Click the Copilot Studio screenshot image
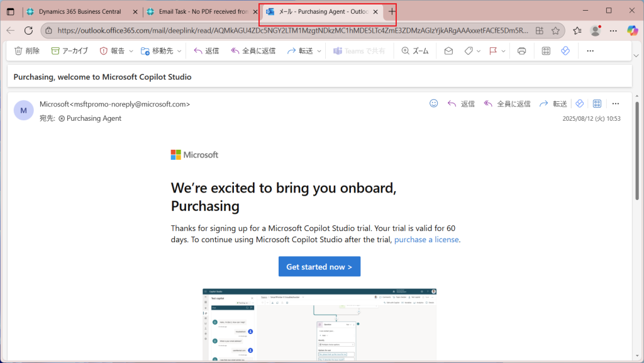Viewport: 644px width, 363px height. coord(319,325)
